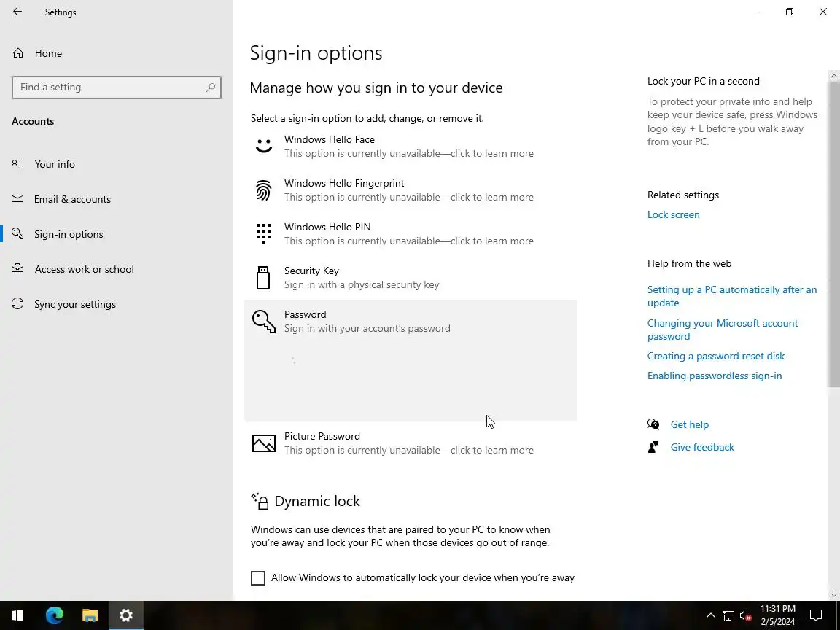This screenshot has width=840, height=630.
Task: Click the Give feedback person icon
Action: click(x=653, y=447)
